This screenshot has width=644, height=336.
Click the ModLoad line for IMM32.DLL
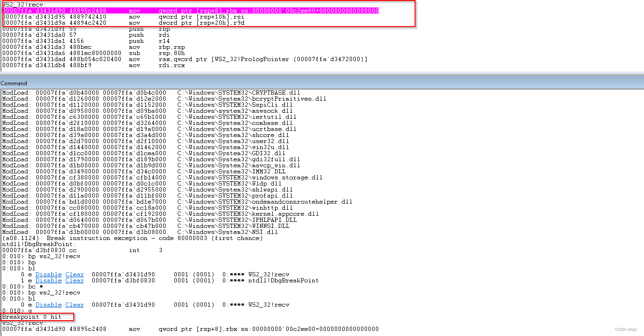(144, 171)
